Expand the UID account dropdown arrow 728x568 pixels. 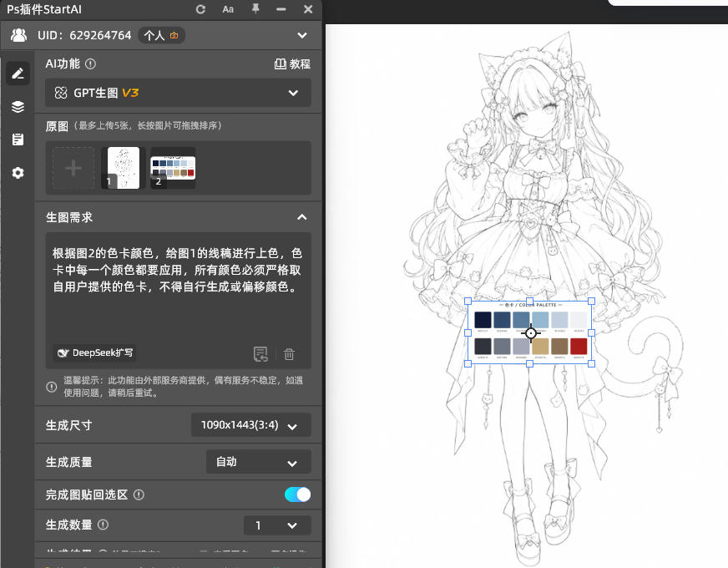[x=302, y=35]
